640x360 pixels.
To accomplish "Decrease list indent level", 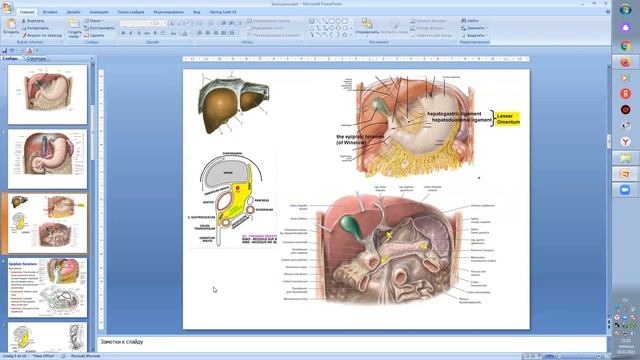I will click(224, 24).
